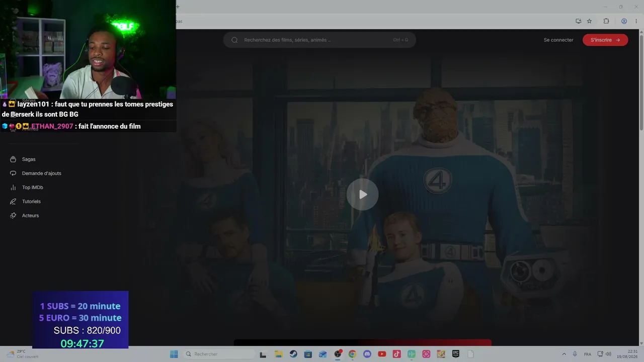The height and width of the screenshot is (362, 644).
Task: Launch Steam from the taskbar
Action: [293, 354]
